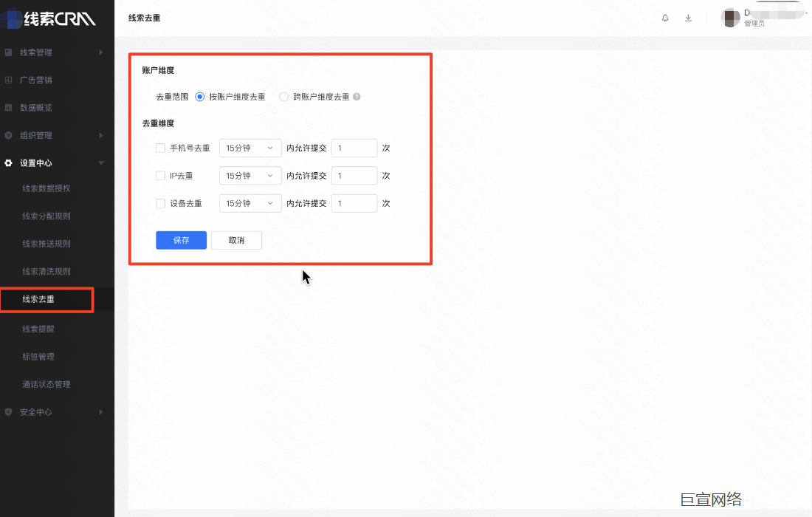Screen dimensions: 812x517
Task: Click the user avatar picture
Action: [x=731, y=18]
